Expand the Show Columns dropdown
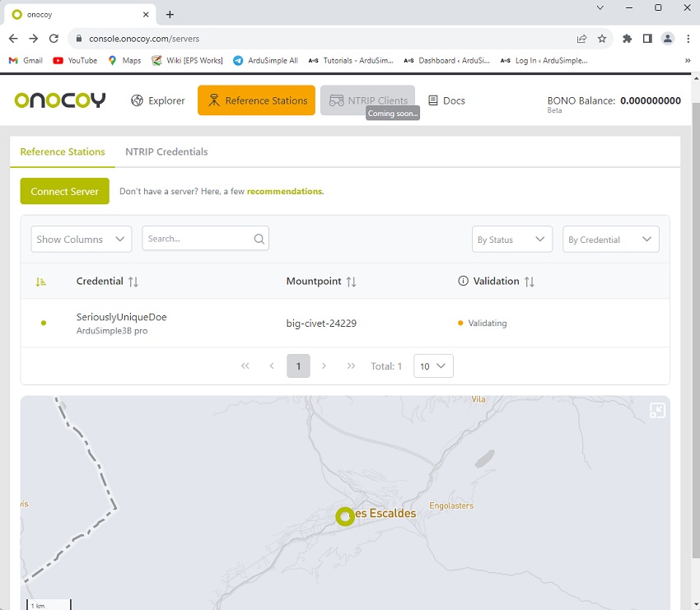The image size is (700, 610). tap(81, 239)
